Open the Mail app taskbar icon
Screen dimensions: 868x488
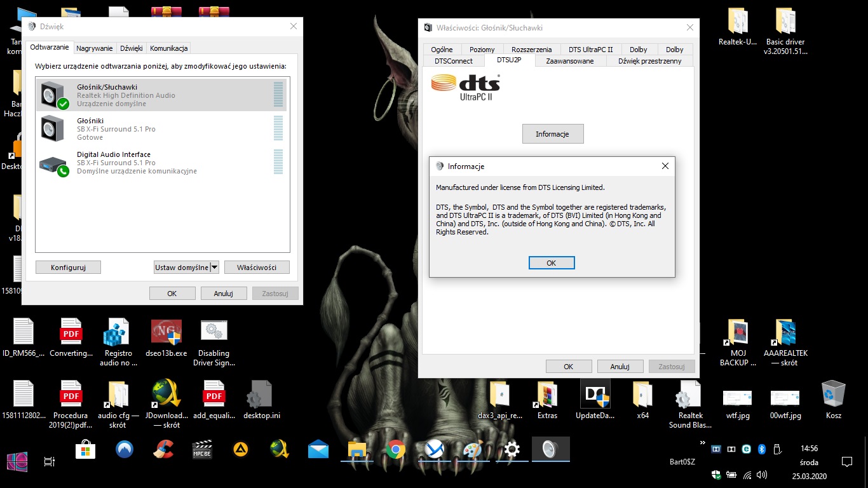point(318,450)
